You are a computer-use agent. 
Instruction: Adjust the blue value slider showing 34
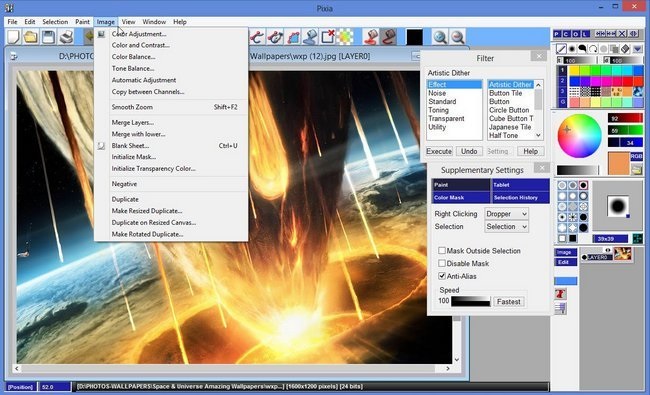625,143
